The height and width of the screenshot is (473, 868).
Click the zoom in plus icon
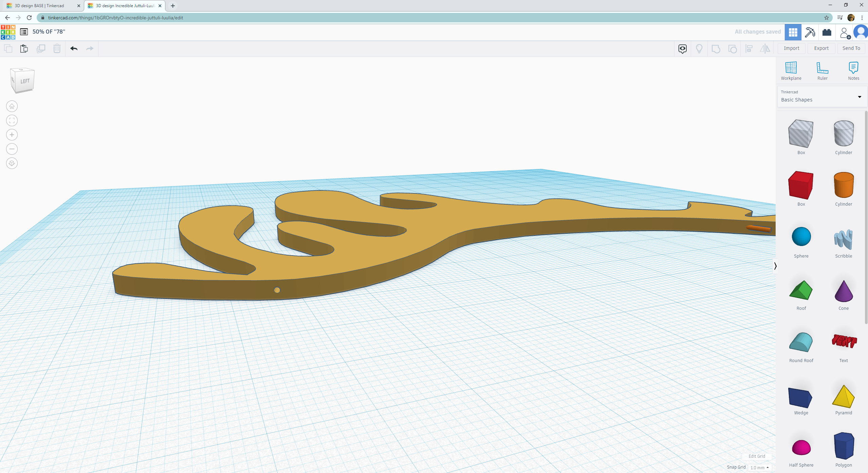point(12,135)
